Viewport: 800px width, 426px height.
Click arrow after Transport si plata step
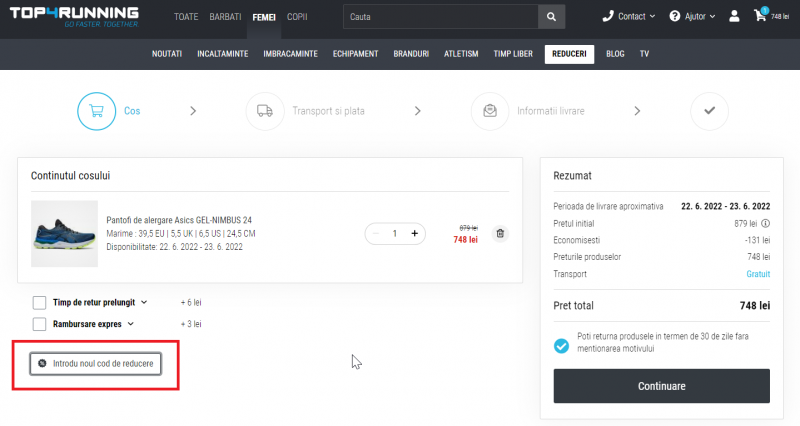417,111
